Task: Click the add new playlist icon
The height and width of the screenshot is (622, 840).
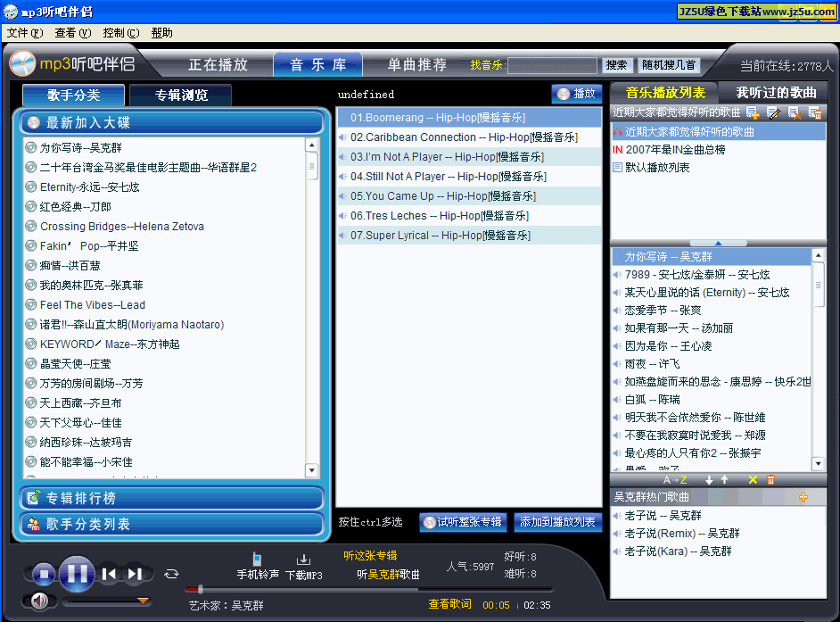Action: (x=753, y=112)
